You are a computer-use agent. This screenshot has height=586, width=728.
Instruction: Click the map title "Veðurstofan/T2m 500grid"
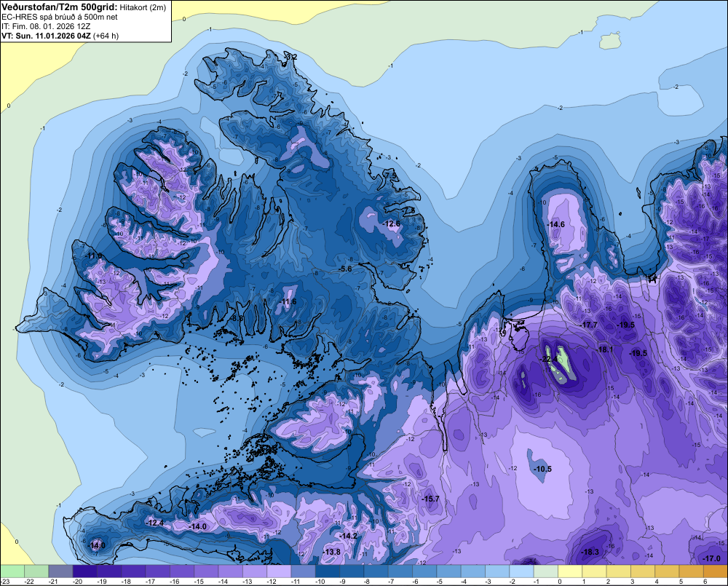[60, 7]
